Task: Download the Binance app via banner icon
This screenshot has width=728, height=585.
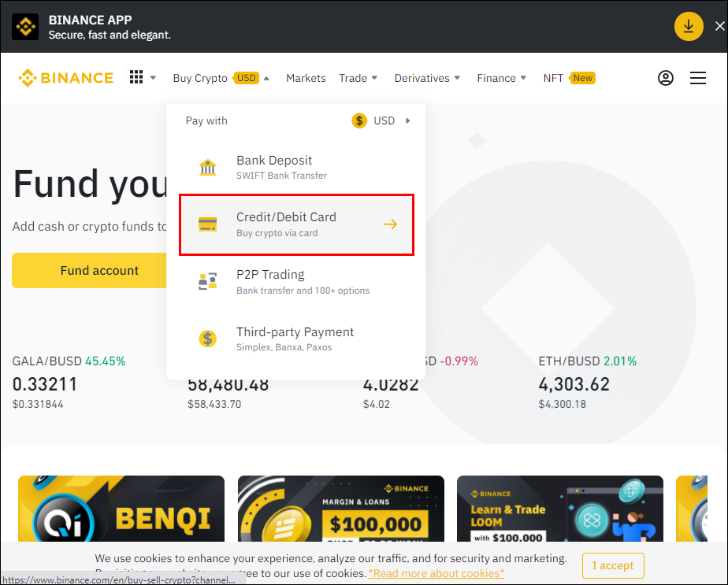Action: [689, 27]
